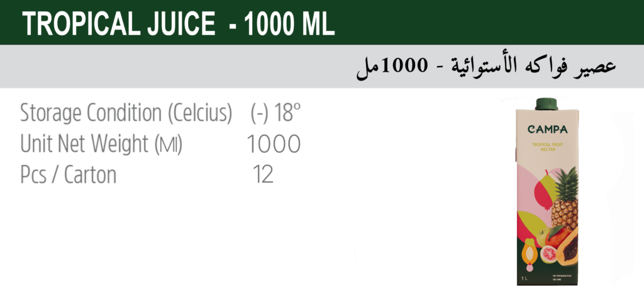This screenshot has width=644, height=300.
Task: Click the No Preservatives text on the carton
Action: [562, 275]
